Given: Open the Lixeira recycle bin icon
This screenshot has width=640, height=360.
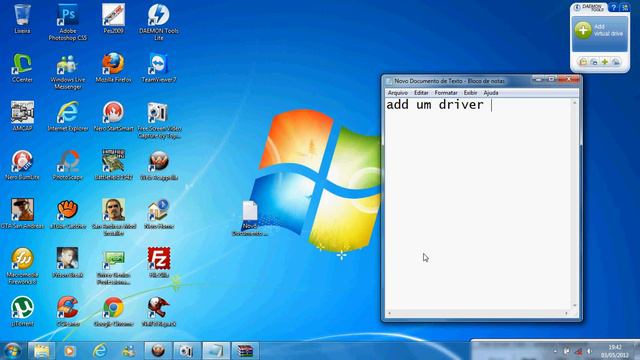Looking at the screenshot, I should click(x=22, y=19).
